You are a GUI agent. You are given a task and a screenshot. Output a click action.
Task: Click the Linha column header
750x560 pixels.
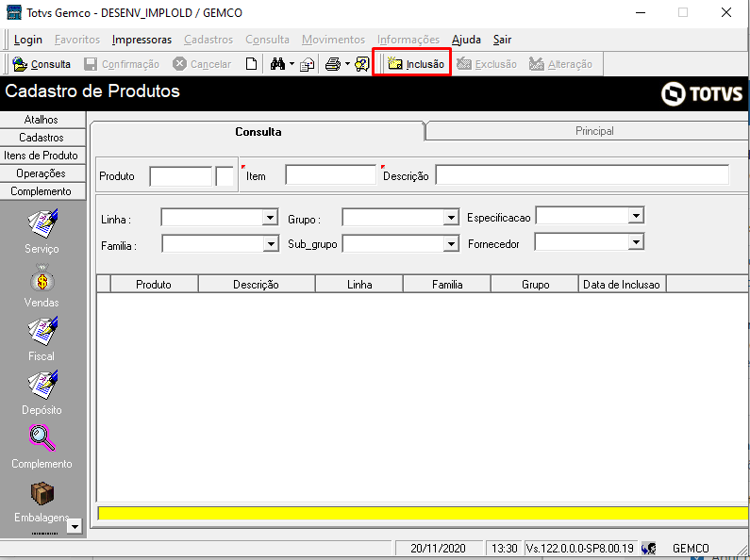(x=359, y=285)
